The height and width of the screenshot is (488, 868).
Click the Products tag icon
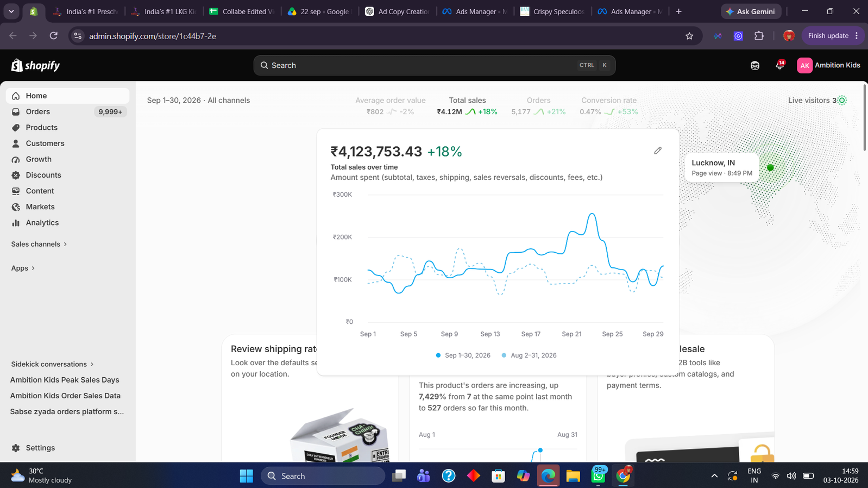(16, 128)
